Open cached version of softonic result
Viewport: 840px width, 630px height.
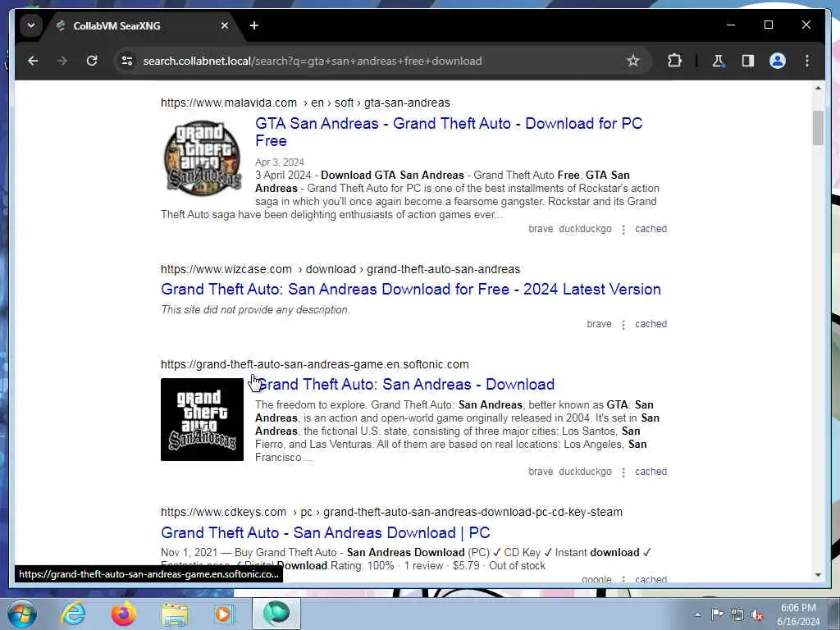651,472
